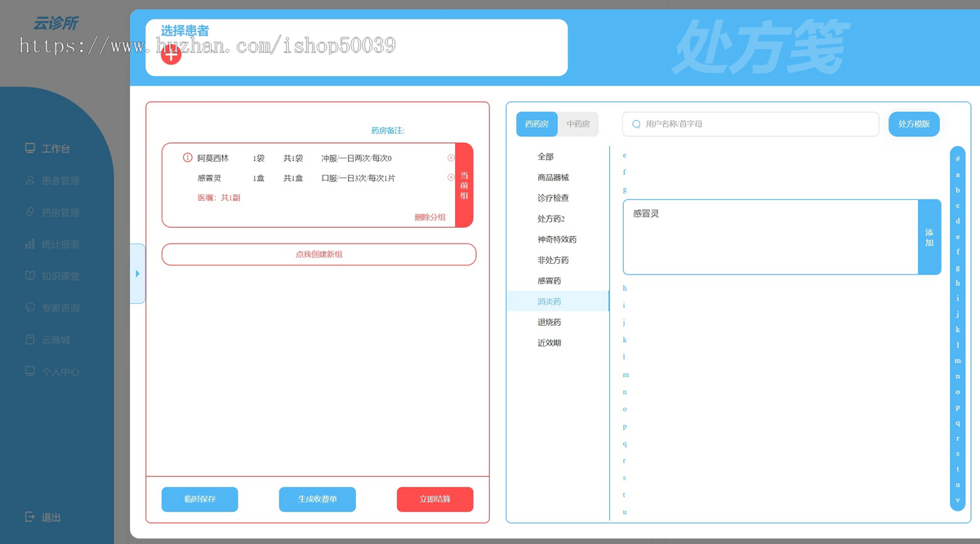This screenshot has width=980, height=544.
Task: Click 点我创建新组 to create a group
Action: point(318,254)
